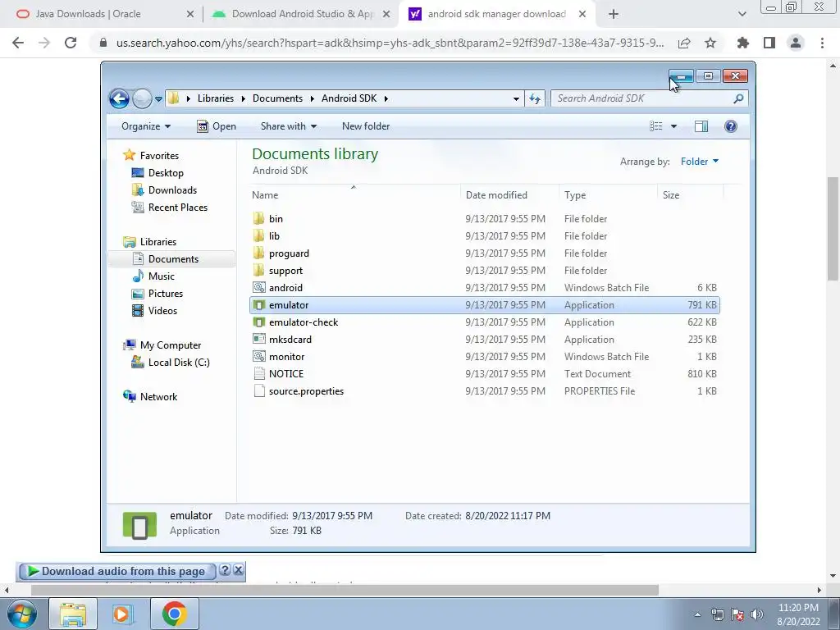Open Local Disk (C:)
The width and height of the screenshot is (840, 630).
(x=178, y=363)
